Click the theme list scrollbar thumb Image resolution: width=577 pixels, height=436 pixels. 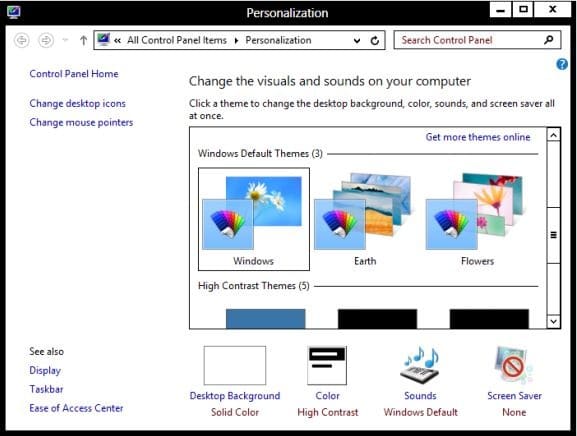(553, 235)
